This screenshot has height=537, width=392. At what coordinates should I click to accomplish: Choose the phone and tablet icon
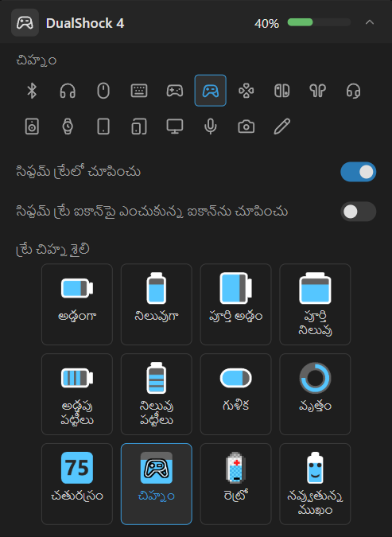[139, 126]
